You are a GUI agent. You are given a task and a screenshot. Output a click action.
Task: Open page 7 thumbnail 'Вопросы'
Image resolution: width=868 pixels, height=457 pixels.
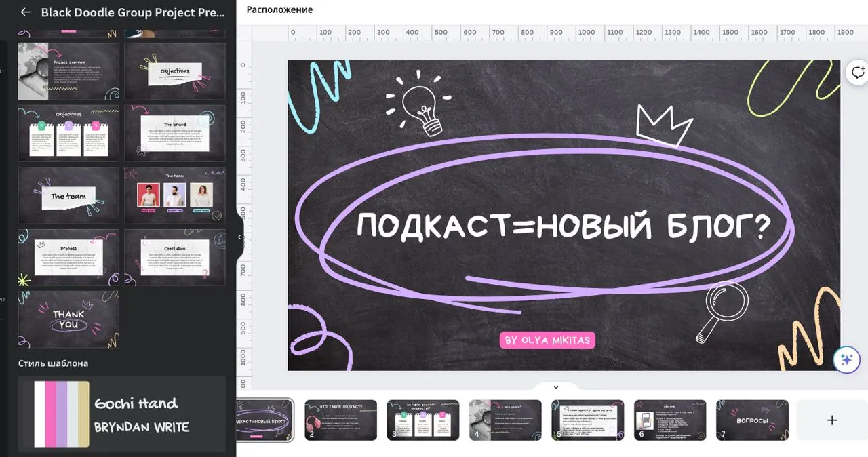752,420
